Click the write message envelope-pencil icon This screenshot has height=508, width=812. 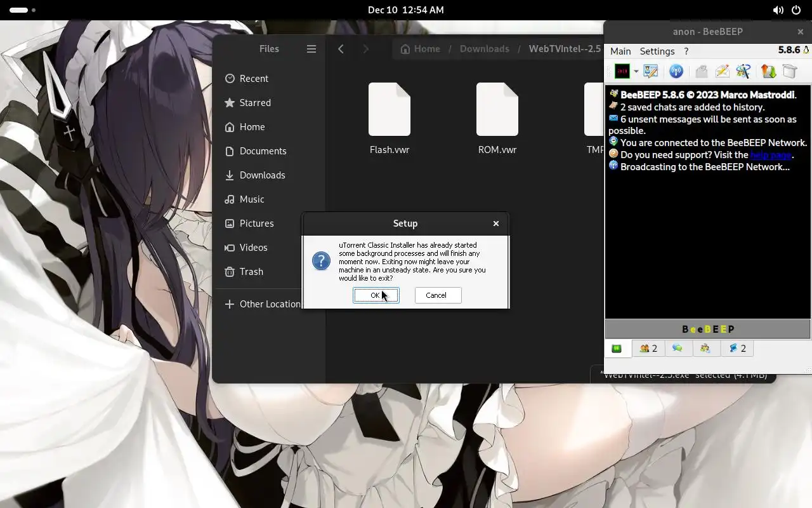tap(722, 72)
